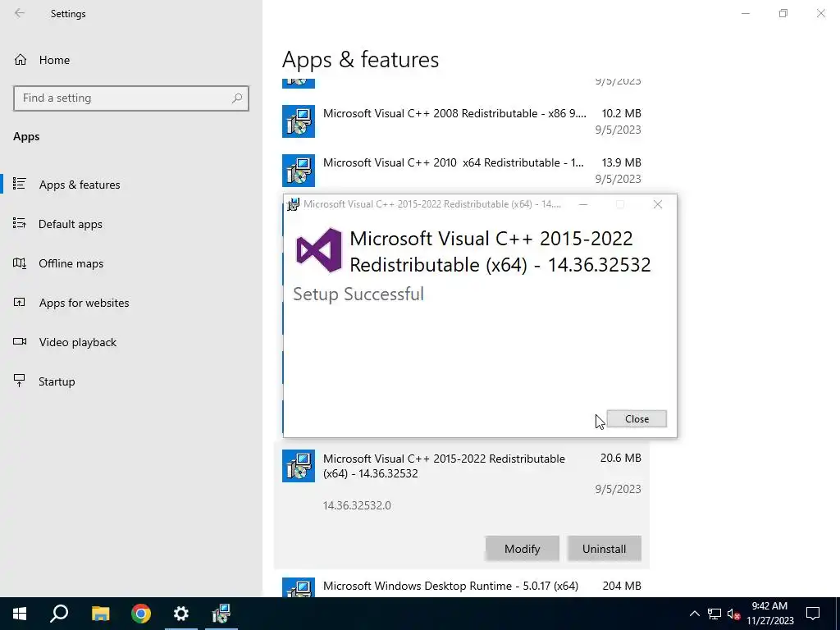Viewport: 840px width, 630px height.
Task: Open taskbar Search
Action: coord(59,614)
